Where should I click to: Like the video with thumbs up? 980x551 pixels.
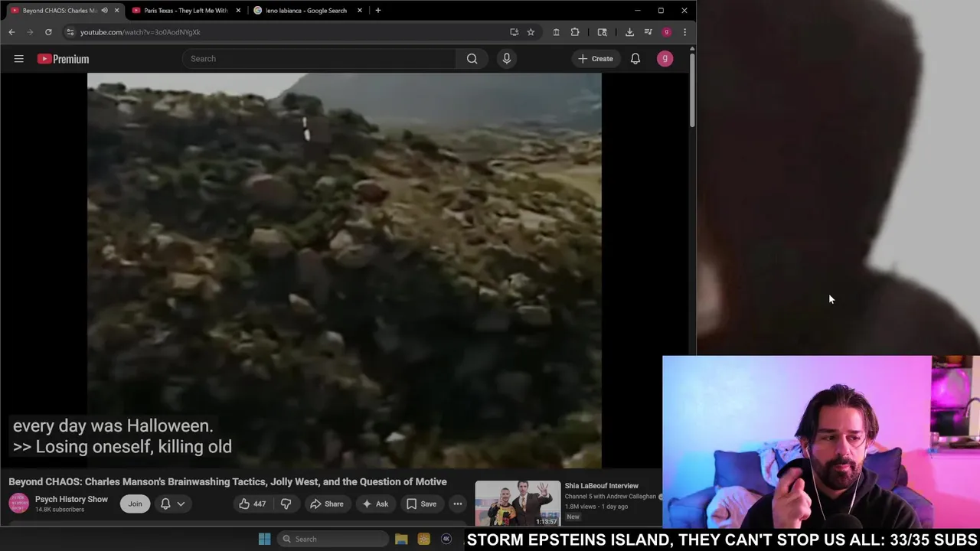[x=252, y=504]
